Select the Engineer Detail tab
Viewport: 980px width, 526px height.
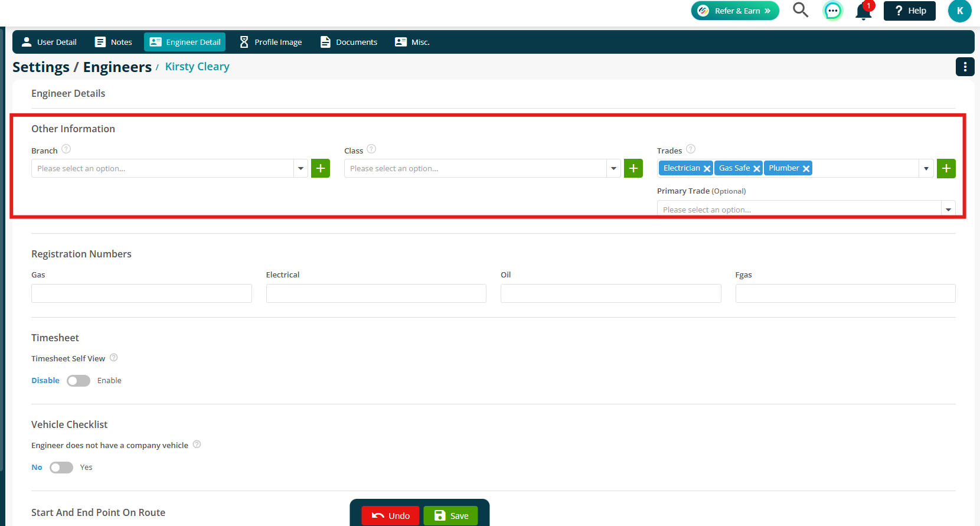(x=185, y=42)
